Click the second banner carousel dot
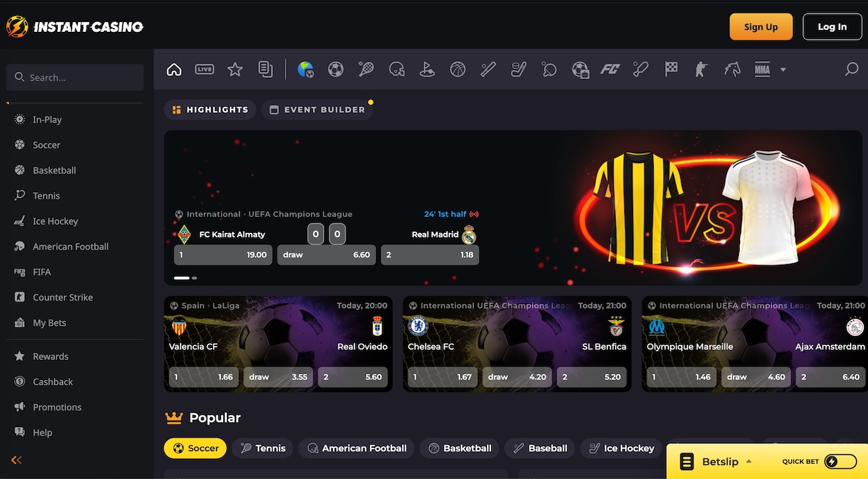Screen dimensions: 868x479 [x=194, y=278]
